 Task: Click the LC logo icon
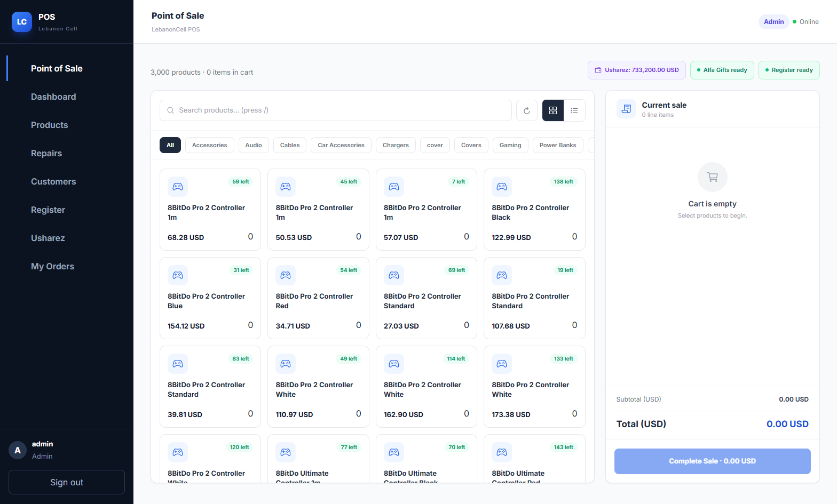click(x=22, y=22)
